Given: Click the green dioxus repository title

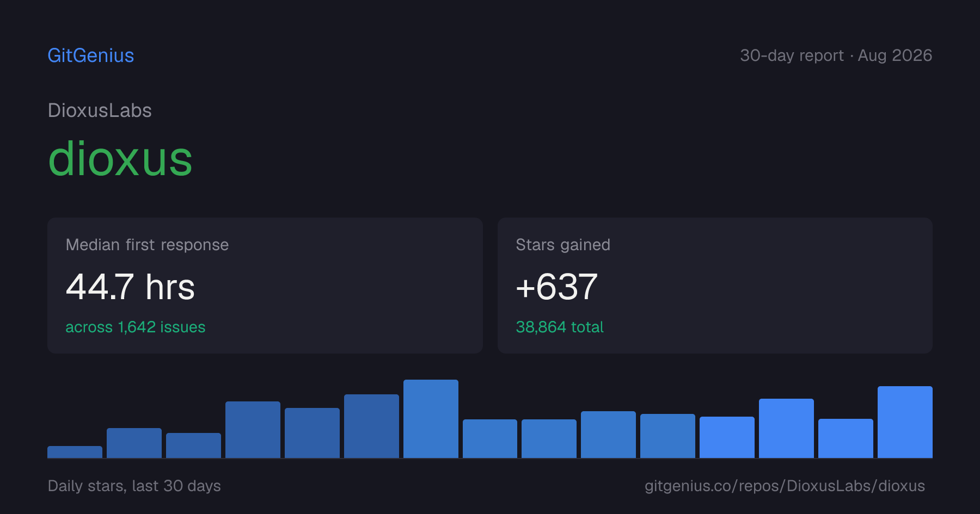Looking at the screenshot, I should pyautogui.click(x=120, y=159).
